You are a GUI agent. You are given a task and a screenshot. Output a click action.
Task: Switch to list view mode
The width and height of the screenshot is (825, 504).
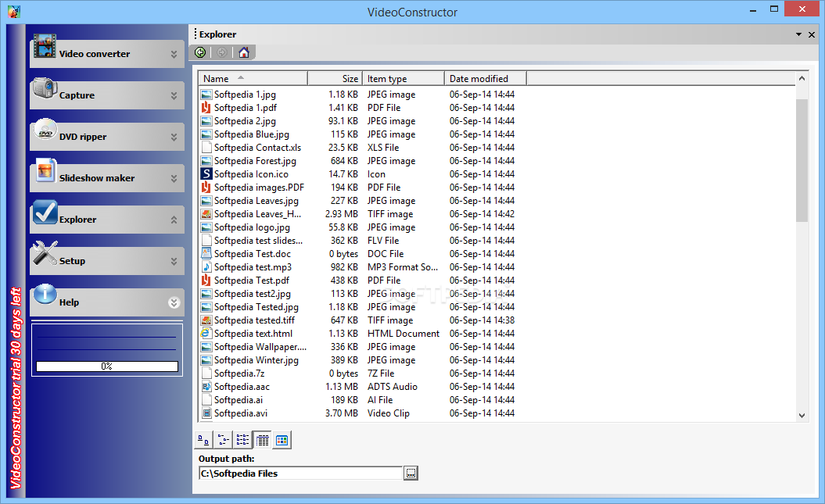(x=242, y=440)
